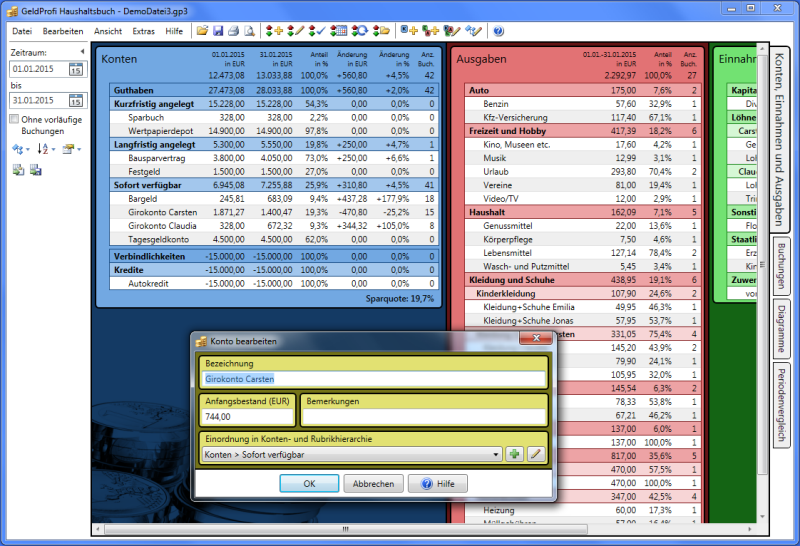Click the Abbrechen button
The height and width of the screenshot is (546, 800).
point(373,483)
